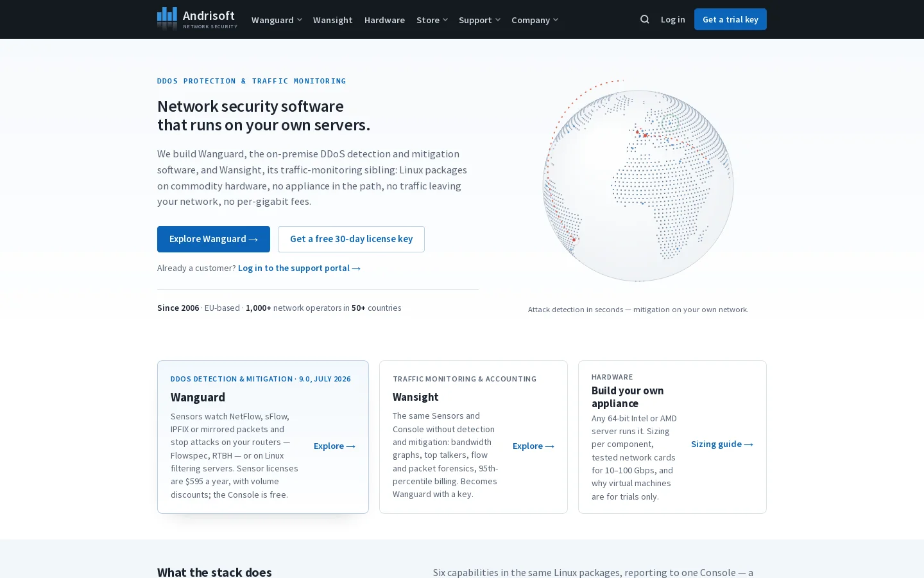The image size is (924, 578).
Task: Click the 'What the stack does' heading
Action: (214, 572)
